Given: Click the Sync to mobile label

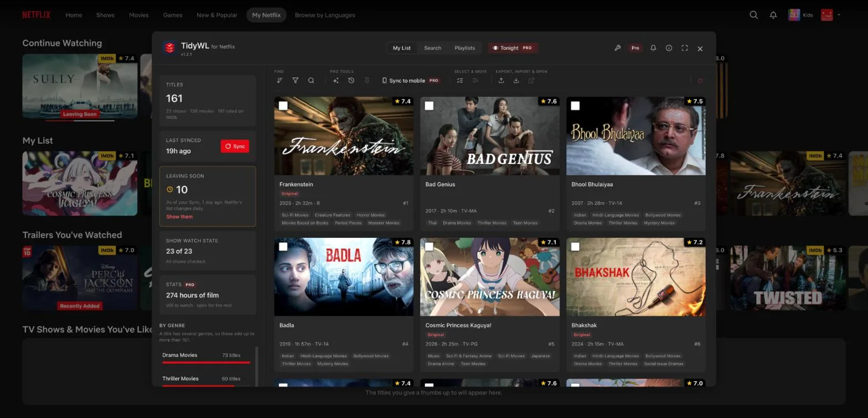Looking at the screenshot, I should tap(407, 81).
